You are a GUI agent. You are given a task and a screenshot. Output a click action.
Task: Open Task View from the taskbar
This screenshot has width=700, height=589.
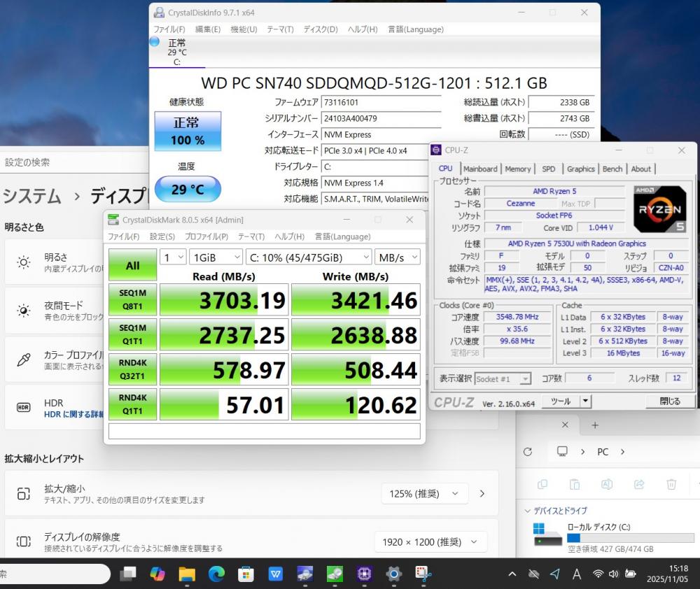128,574
